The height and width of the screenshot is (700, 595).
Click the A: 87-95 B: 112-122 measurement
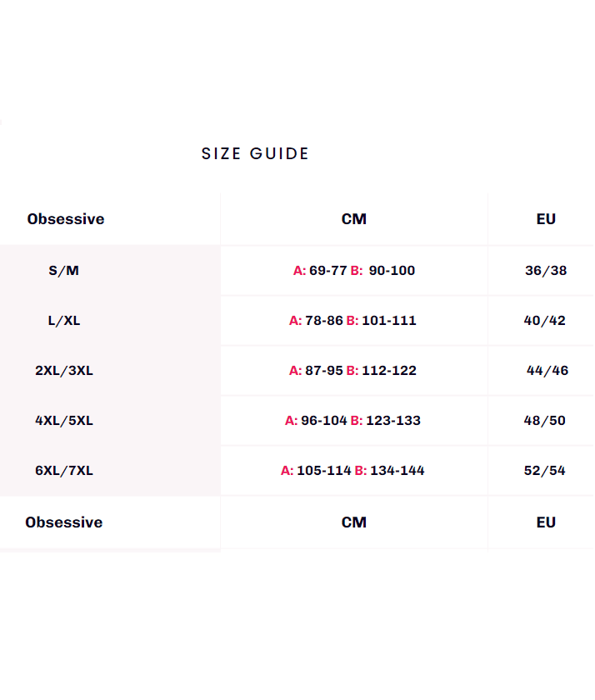pos(352,371)
